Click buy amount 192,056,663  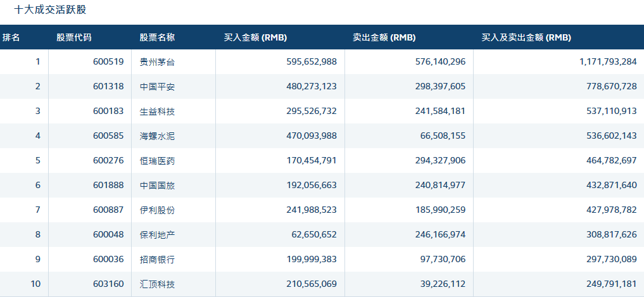[x=312, y=185]
